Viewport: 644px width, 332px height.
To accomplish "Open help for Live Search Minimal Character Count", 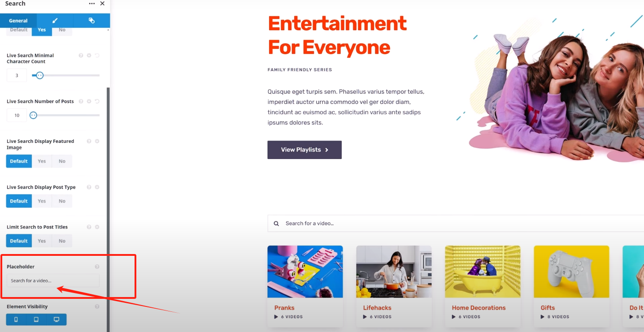I will click(81, 56).
